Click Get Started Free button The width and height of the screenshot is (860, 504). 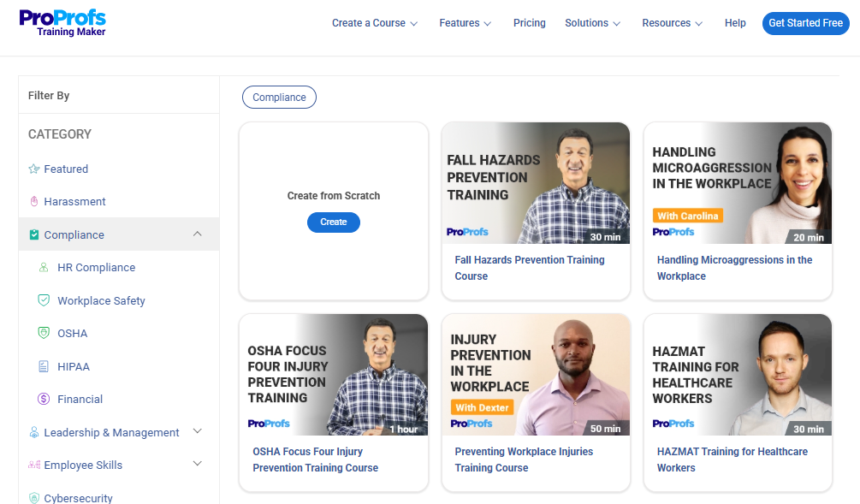point(806,23)
